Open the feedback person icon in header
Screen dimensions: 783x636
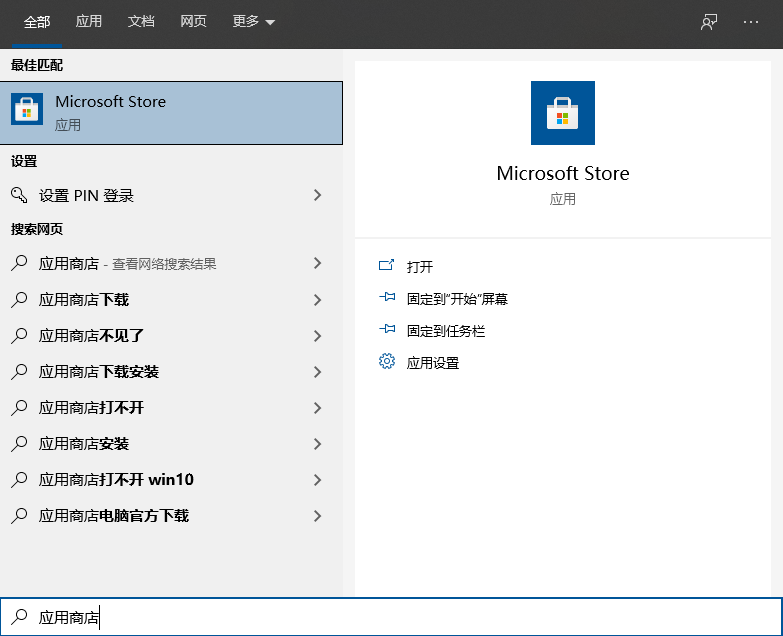(x=709, y=22)
